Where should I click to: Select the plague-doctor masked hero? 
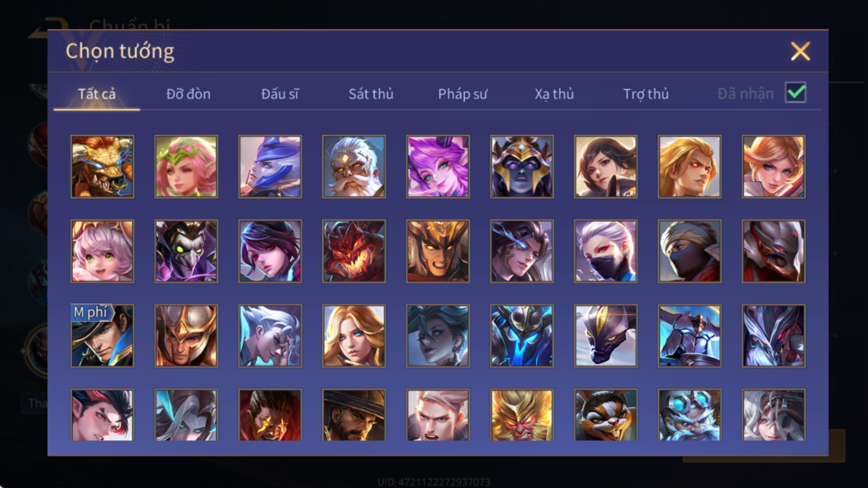(x=186, y=251)
